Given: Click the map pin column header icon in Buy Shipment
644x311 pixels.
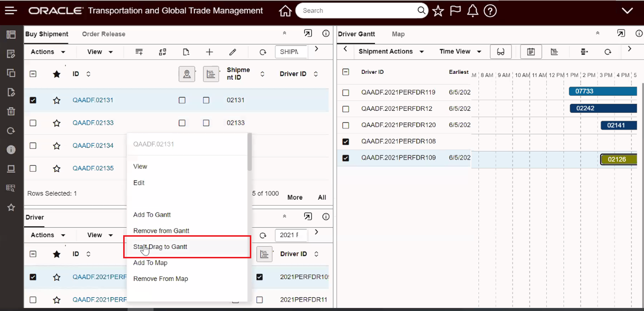Looking at the screenshot, I should 187,74.
